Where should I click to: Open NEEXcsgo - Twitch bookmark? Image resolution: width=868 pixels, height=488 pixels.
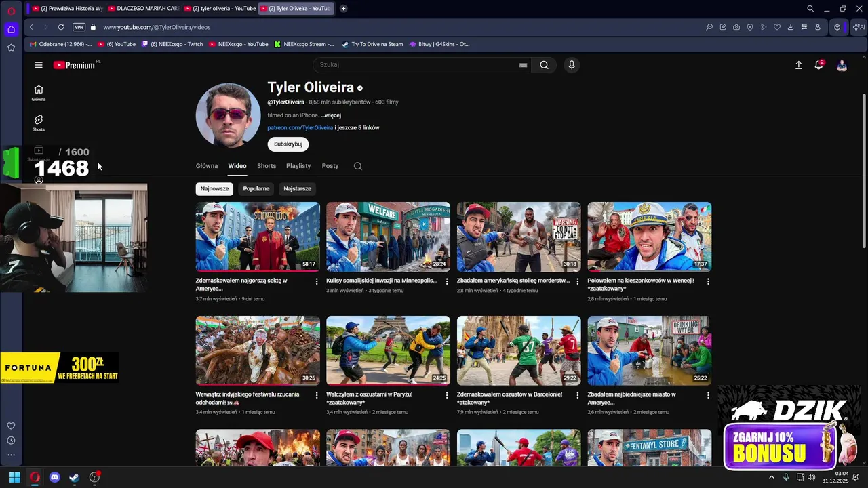click(172, 44)
